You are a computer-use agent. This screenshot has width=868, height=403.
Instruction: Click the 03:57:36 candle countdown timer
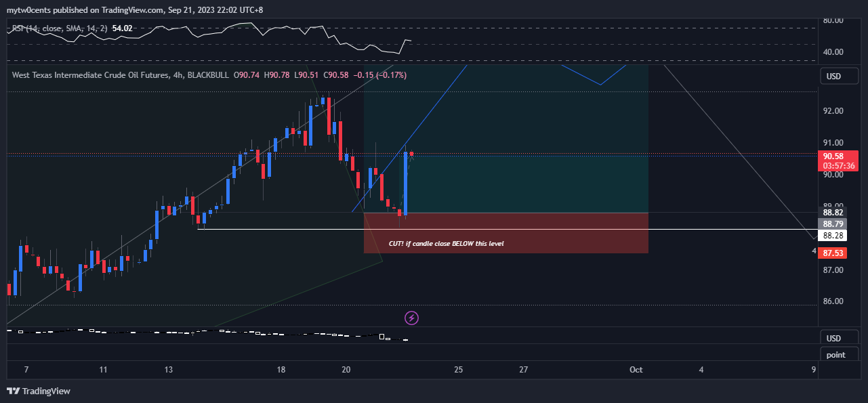(838, 165)
